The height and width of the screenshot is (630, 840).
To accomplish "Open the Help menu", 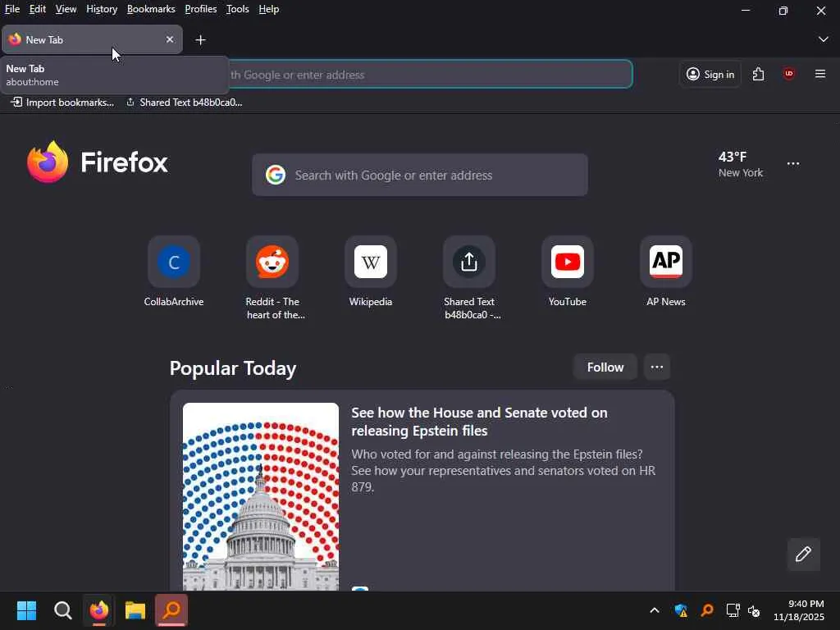I will click(x=269, y=9).
